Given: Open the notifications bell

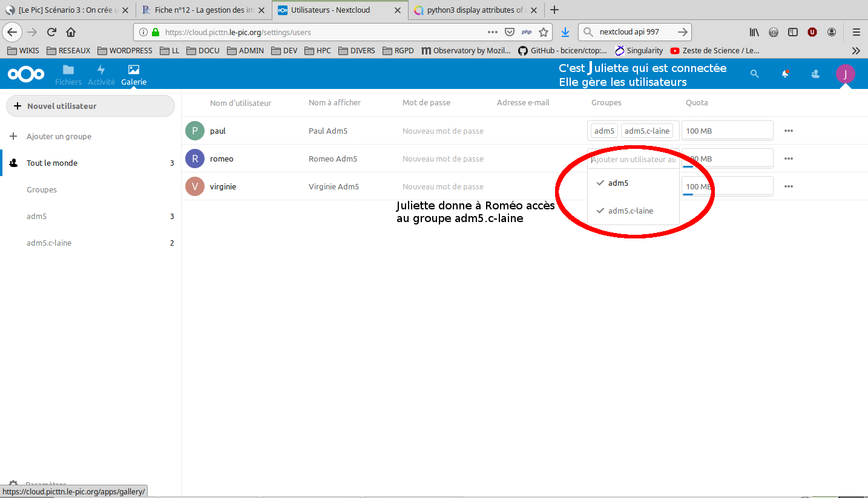Looking at the screenshot, I should (785, 74).
